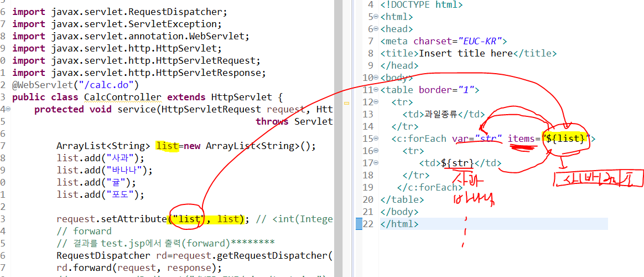Collapse the service method fold marker
This screenshot has height=277, width=644.
(x=9, y=110)
